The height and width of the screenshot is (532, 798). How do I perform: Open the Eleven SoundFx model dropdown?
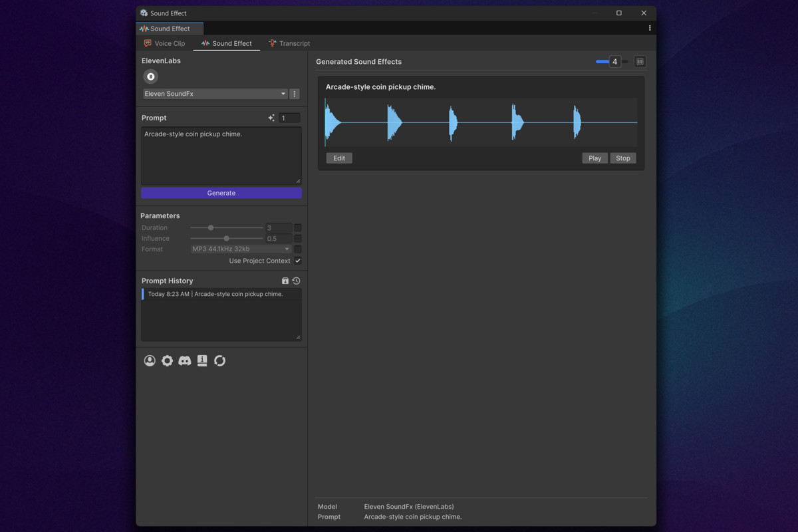[x=215, y=94]
